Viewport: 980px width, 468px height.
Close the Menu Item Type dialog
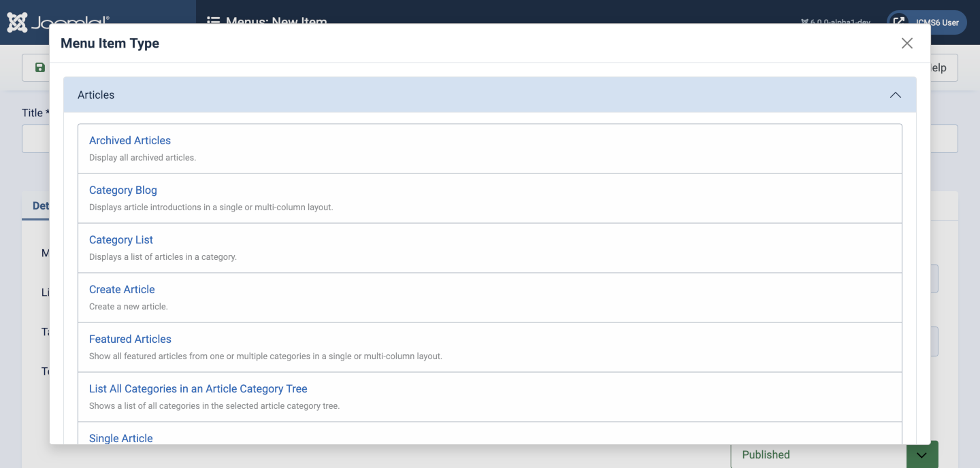pyautogui.click(x=906, y=43)
